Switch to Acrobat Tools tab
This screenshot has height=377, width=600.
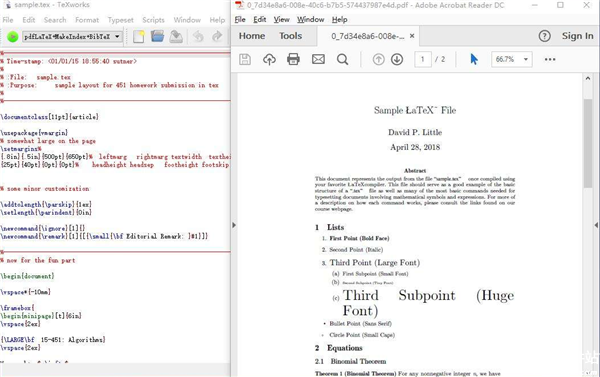pyautogui.click(x=290, y=36)
